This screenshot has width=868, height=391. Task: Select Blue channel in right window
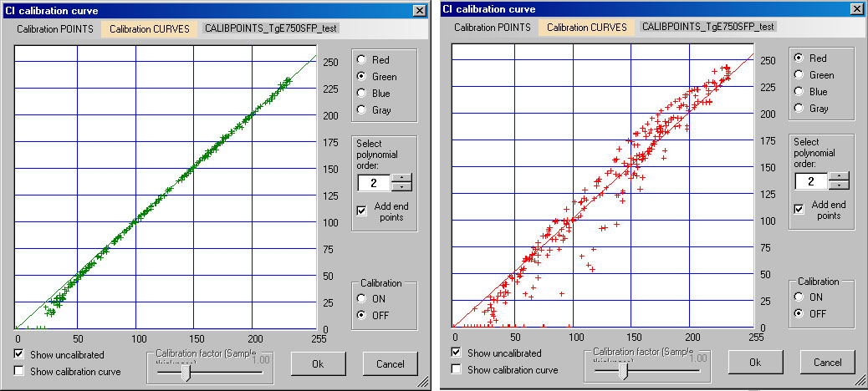coord(799,91)
